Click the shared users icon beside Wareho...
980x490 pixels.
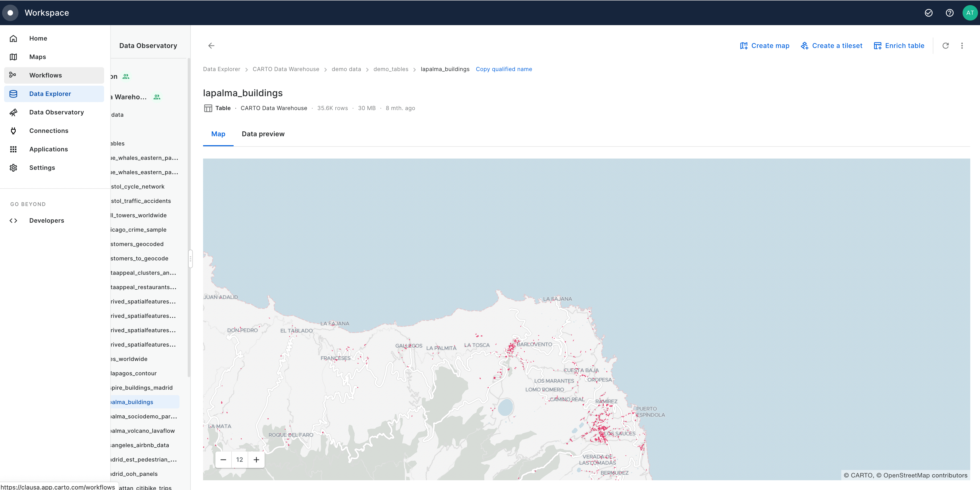coord(157,97)
